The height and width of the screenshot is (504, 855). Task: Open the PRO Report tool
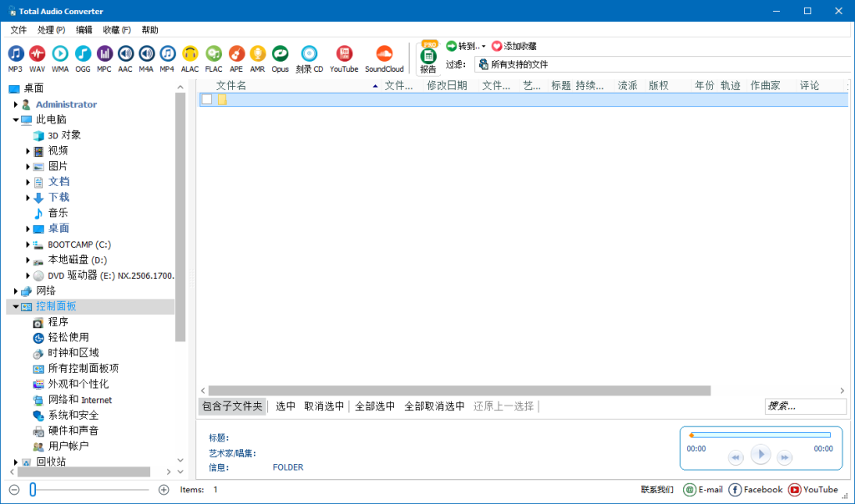pos(428,58)
